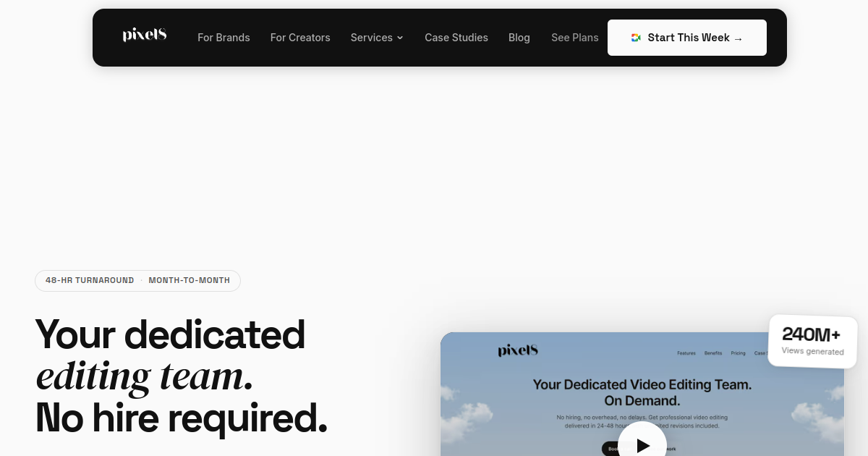Click the 'editing team.' italic headline
868x456 pixels.
(145, 376)
